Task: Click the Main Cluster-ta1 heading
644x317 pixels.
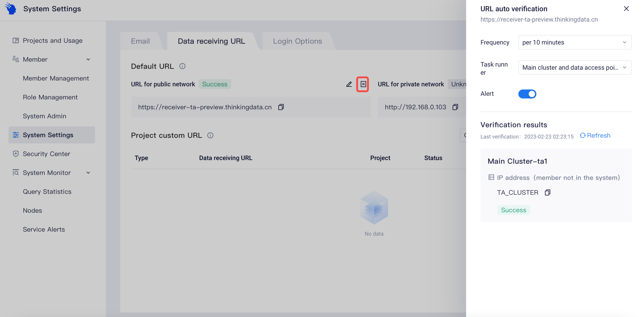Action: point(517,161)
